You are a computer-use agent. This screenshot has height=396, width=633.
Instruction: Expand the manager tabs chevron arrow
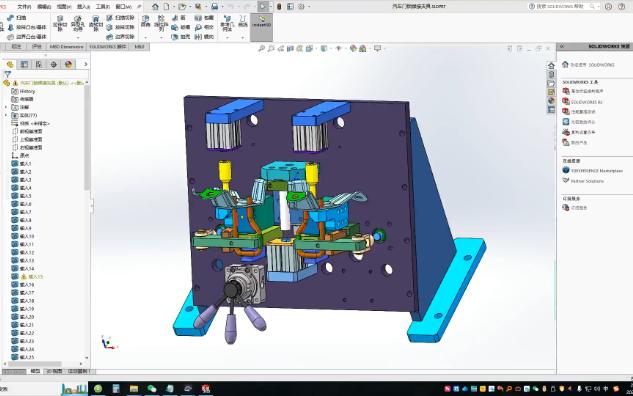(x=85, y=64)
